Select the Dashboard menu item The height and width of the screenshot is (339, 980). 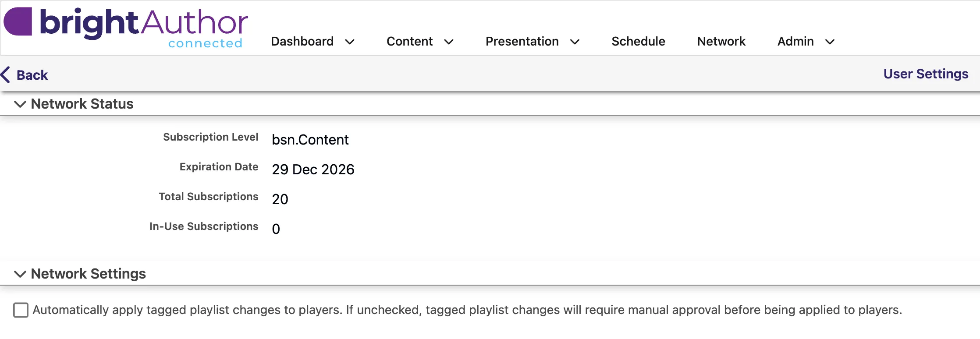click(x=302, y=41)
